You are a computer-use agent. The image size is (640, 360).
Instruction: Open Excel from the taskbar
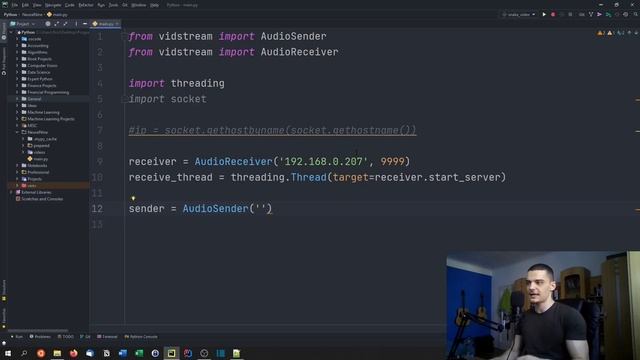coord(139,353)
